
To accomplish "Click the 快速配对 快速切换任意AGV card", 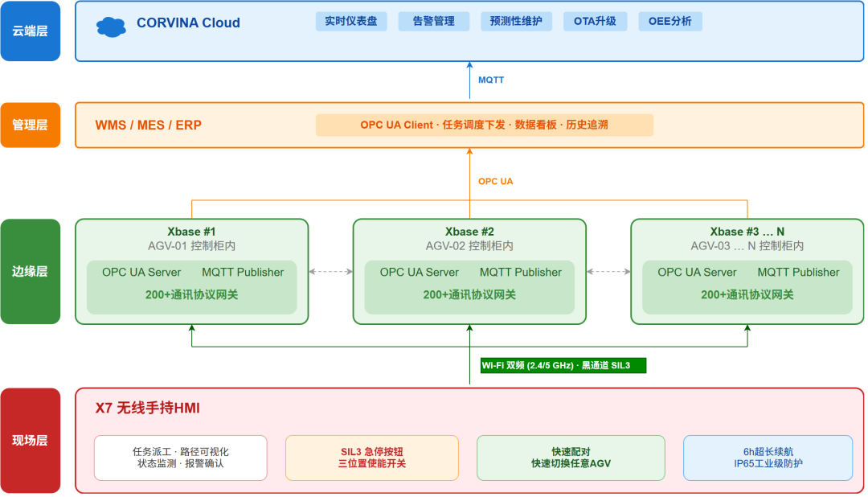I will point(571,458).
